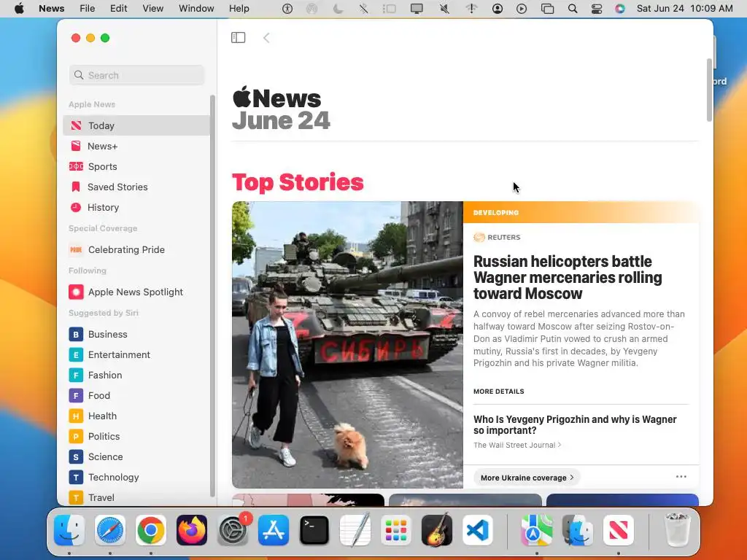Screen dimensions: 747x560
Task: Open the News app icon in Dock
Action: (x=619, y=530)
